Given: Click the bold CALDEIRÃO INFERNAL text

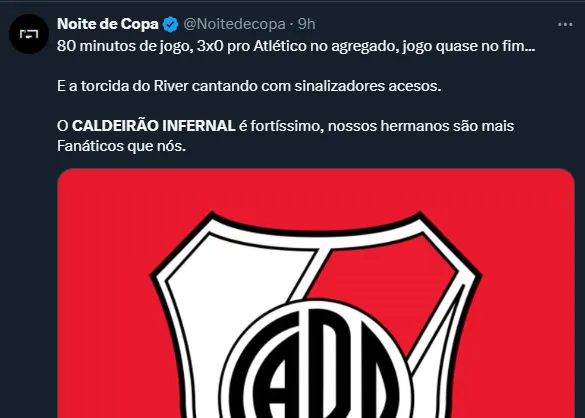Looking at the screenshot, I should pos(153,126).
